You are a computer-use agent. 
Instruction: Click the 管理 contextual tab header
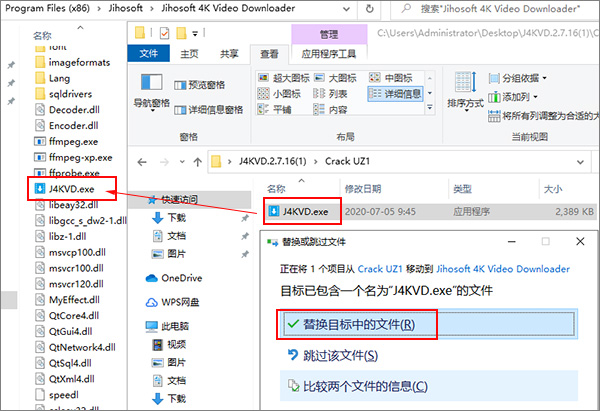click(x=329, y=34)
